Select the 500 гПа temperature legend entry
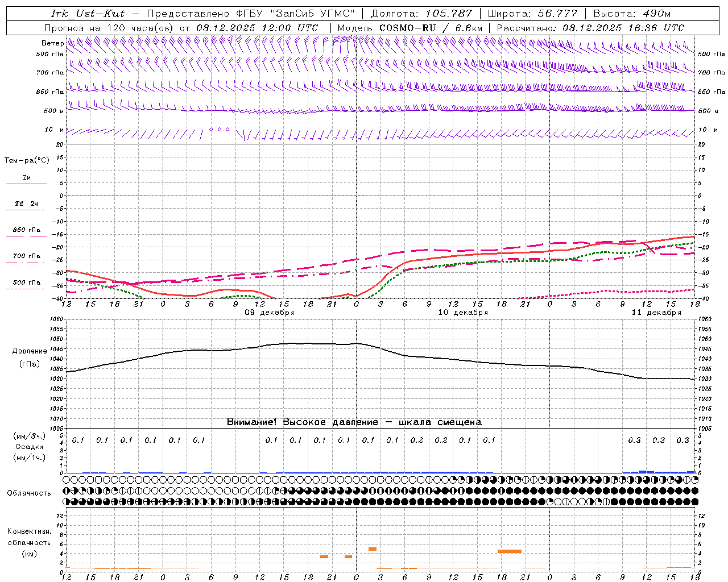The width and height of the screenshot is (728, 582). 26,282
